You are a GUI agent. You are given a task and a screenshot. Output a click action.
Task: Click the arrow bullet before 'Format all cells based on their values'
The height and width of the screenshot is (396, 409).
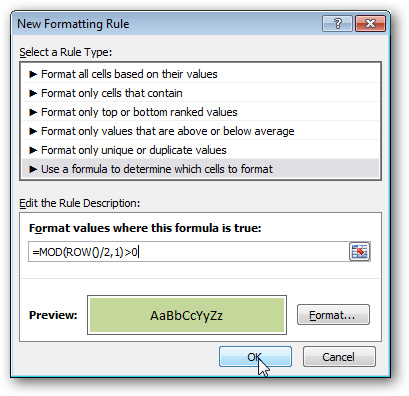pos(33,74)
